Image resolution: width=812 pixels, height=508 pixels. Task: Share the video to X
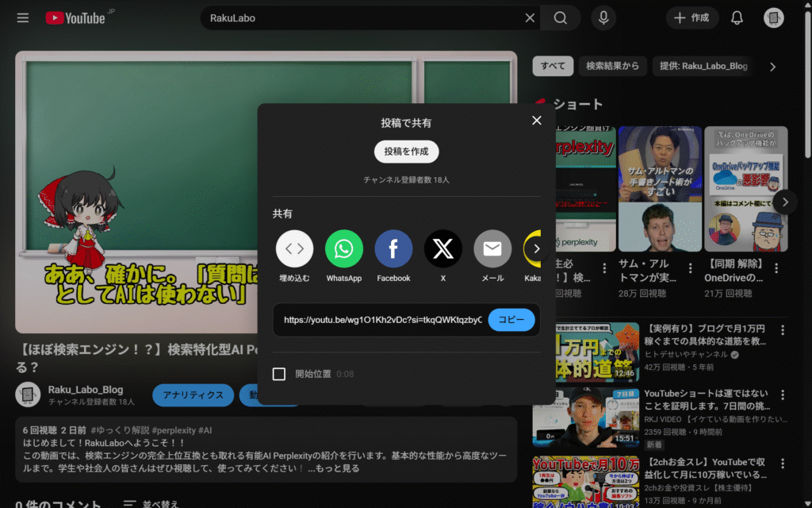pos(443,249)
